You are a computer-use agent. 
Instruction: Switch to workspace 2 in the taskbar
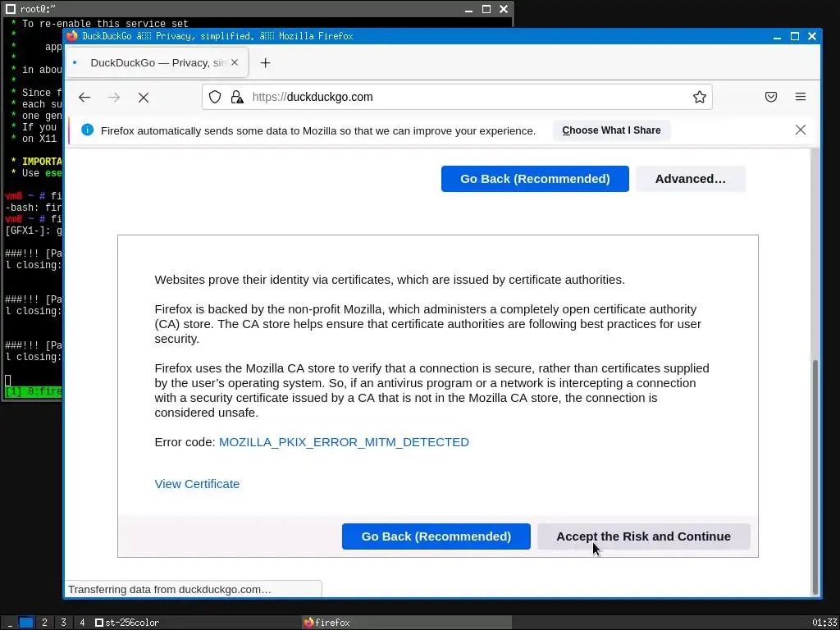(x=44, y=623)
